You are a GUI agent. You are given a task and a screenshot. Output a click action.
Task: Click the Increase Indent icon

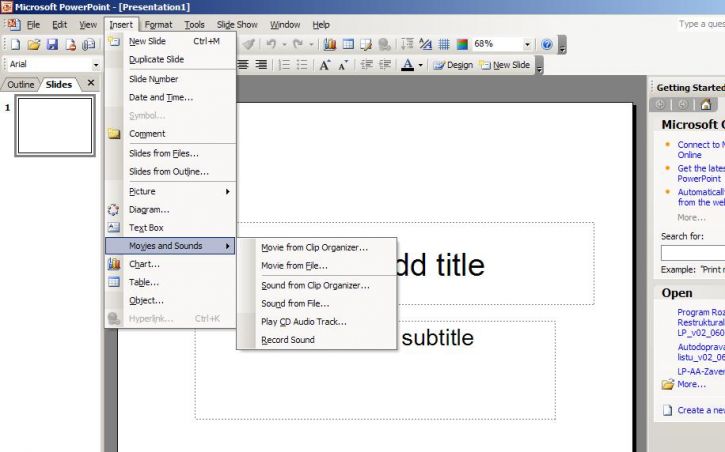click(x=385, y=65)
